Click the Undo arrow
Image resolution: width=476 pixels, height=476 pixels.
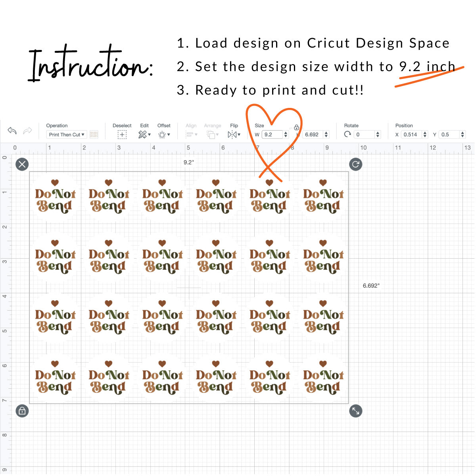click(x=12, y=131)
